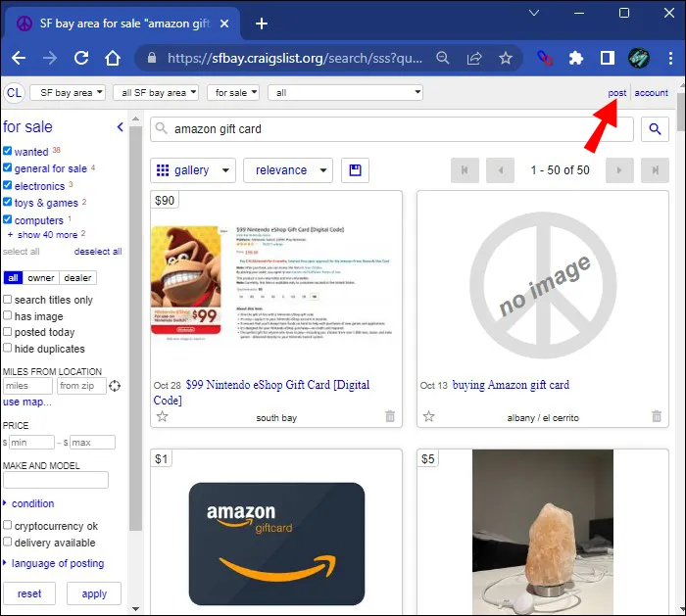This screenshot has width=686, height=616.
Task: Select the owner seller tab
Action: 41,278
